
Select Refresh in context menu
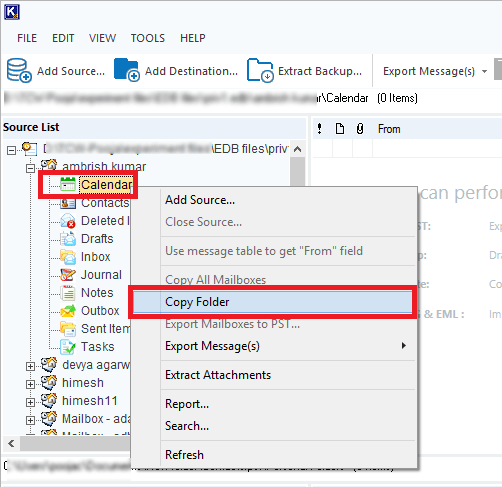pos(272,455)
